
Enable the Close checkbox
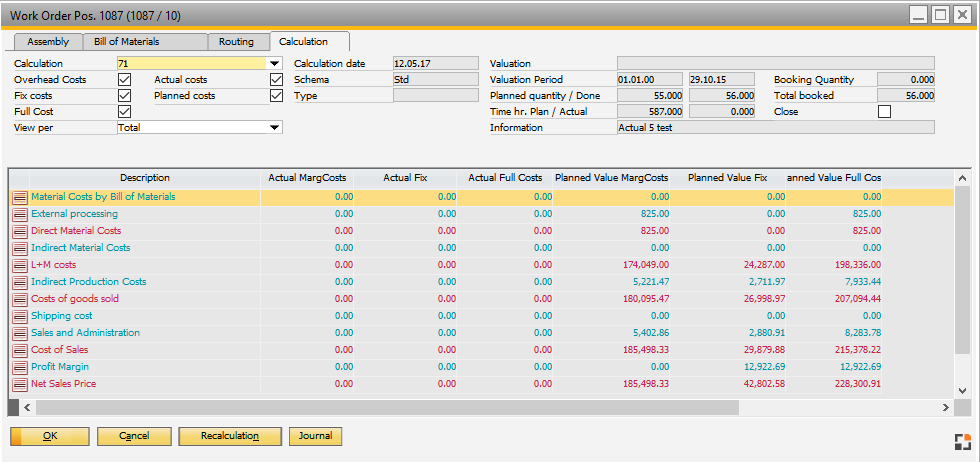click(884, 112)
